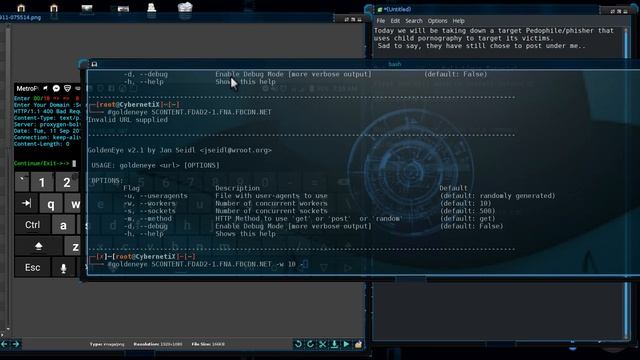Click the shield icon in the phone status bar

[67, 88]
